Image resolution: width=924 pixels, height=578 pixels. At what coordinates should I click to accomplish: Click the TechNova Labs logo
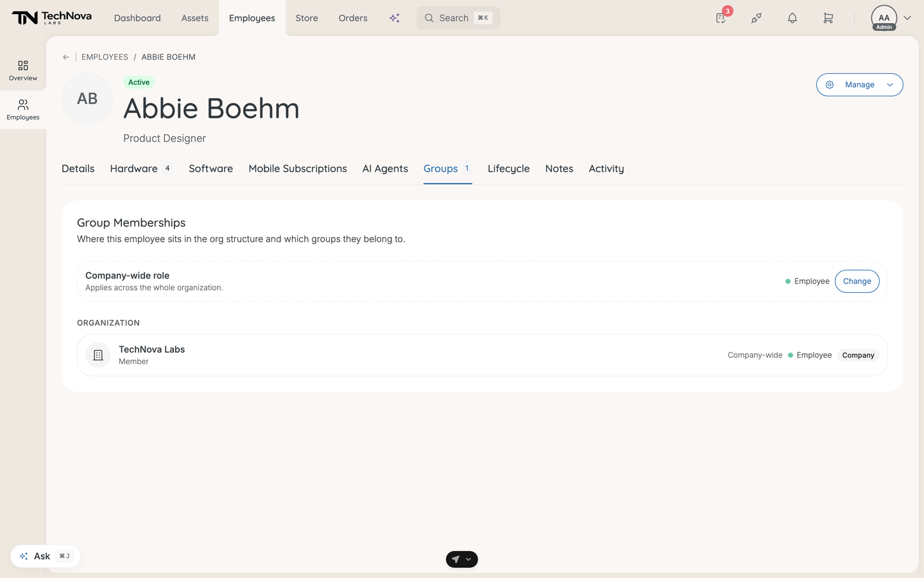coord(51,18)
